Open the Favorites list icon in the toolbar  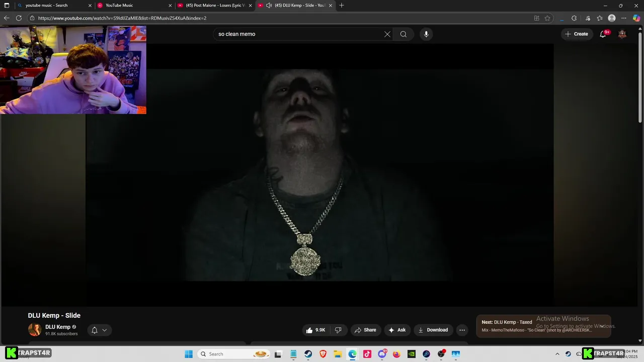[600, 18]
